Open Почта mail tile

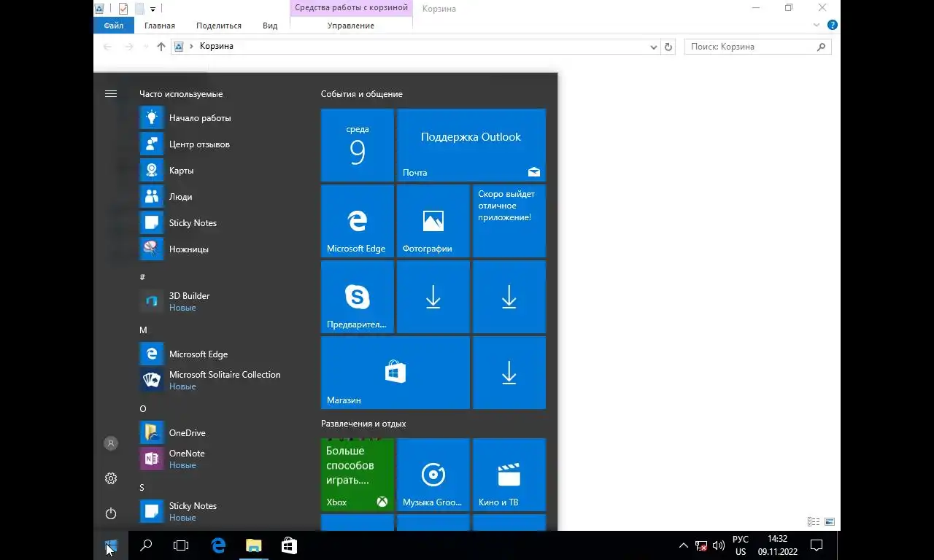[x=471, y=145]
